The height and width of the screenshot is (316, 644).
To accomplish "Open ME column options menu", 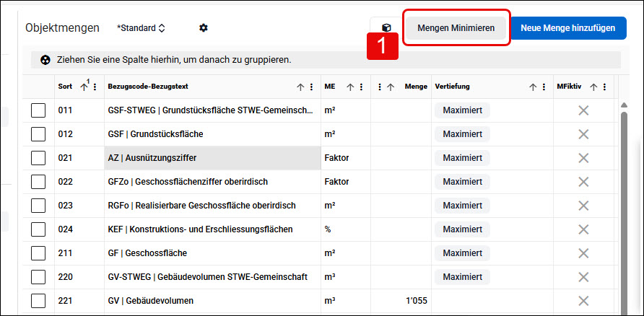I will tap(362, 87).
